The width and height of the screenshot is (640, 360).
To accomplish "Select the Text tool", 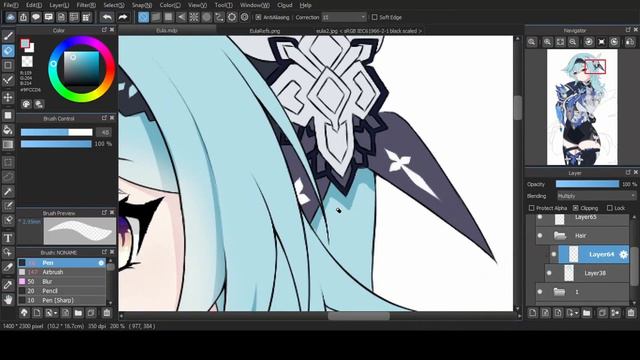I will (8, 238).
